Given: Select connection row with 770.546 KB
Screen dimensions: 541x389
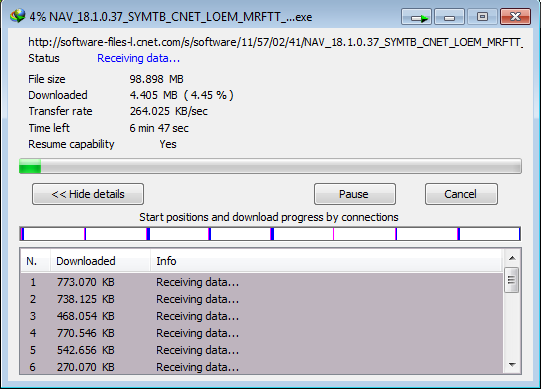Looking at the screenshot, I should tap(262, 333).
